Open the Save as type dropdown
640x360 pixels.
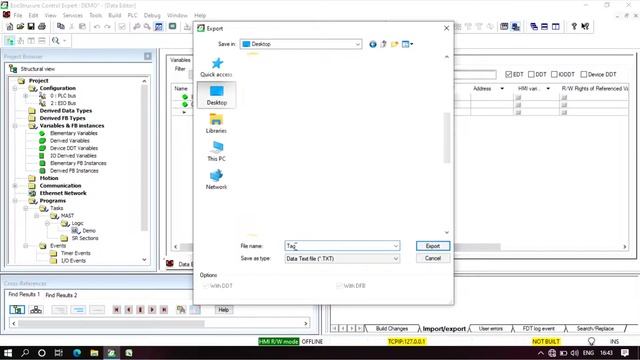[396, 259]
